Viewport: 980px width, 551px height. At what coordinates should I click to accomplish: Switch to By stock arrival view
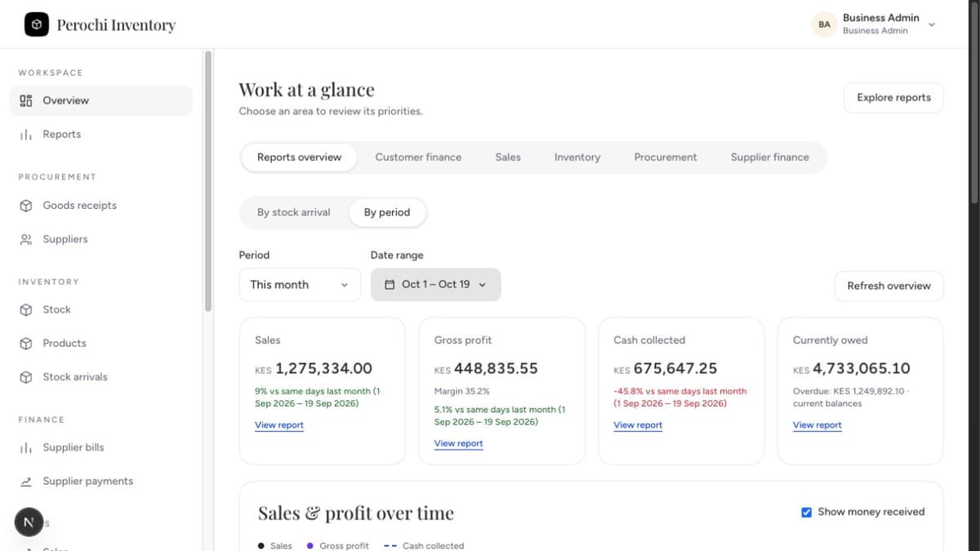tap(294, 212)
